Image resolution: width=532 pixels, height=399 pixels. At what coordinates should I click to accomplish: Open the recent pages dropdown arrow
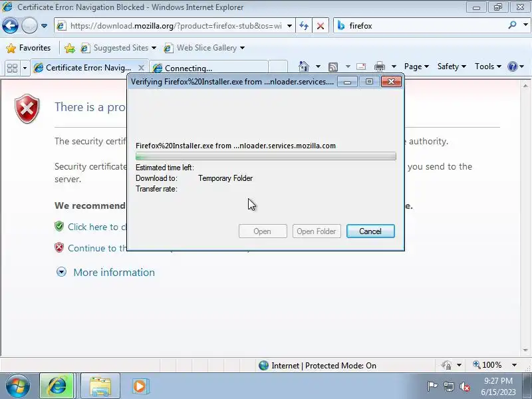(x=44, y=26)
